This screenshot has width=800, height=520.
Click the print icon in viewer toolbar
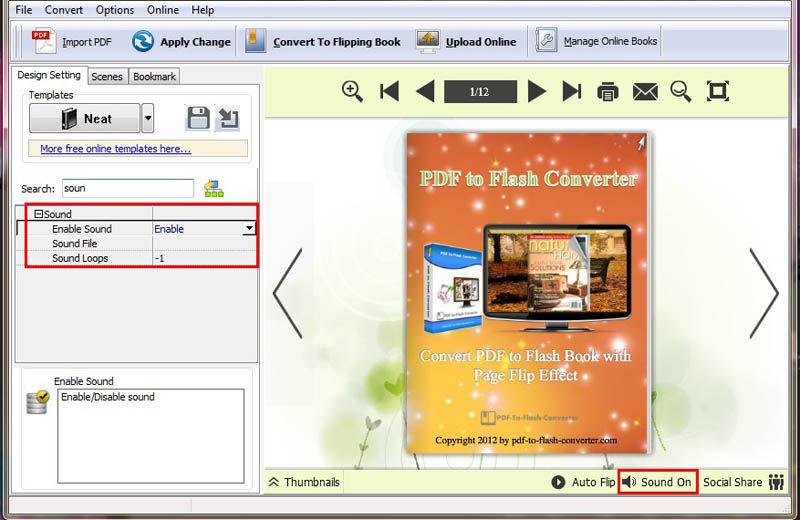(607, 92)
